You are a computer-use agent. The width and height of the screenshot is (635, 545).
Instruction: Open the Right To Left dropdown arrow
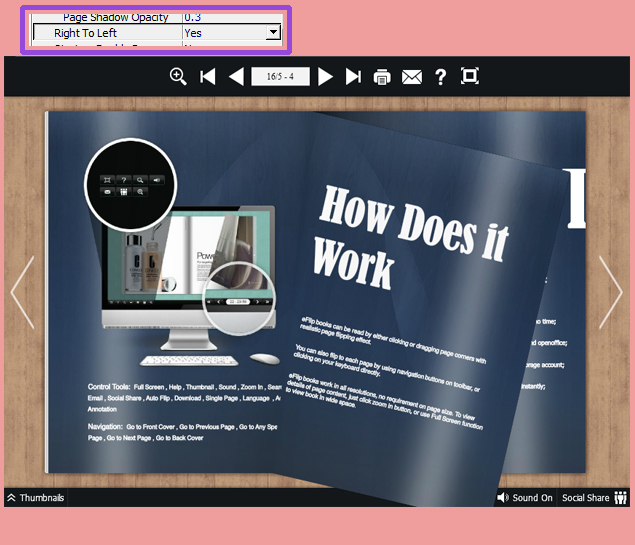[273, 32]
